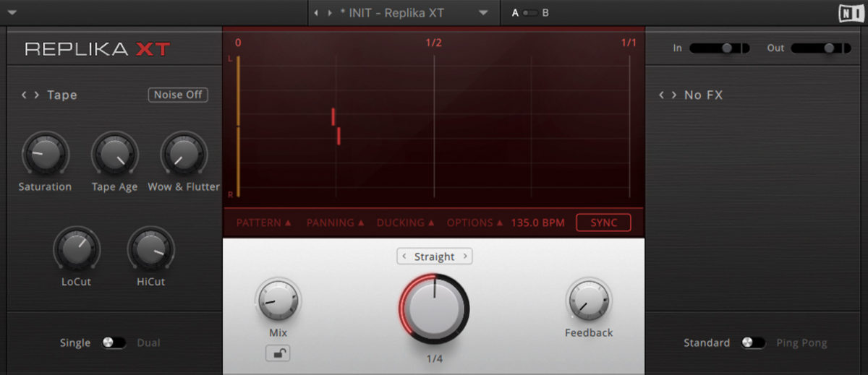The height and width of the screenshot is (375, 868).
Task: Toggle the A/B comparison switch
Action: 531,13
